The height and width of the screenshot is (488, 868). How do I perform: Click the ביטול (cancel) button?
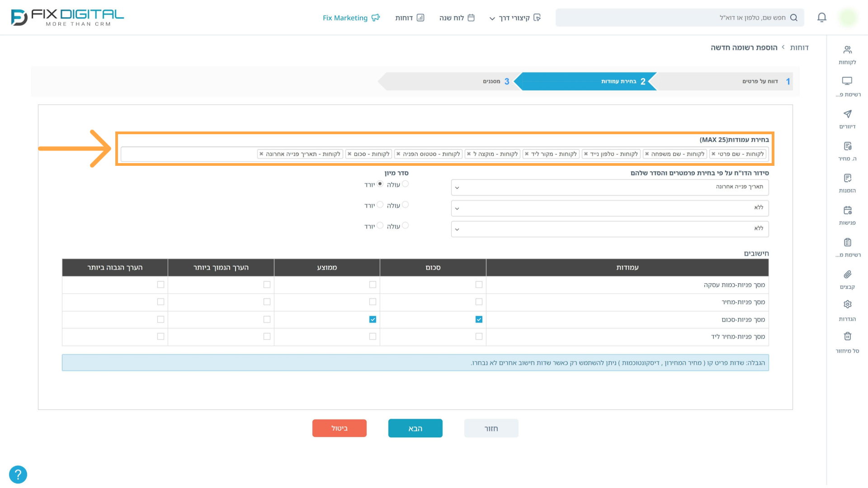click(x=340, y=428)
